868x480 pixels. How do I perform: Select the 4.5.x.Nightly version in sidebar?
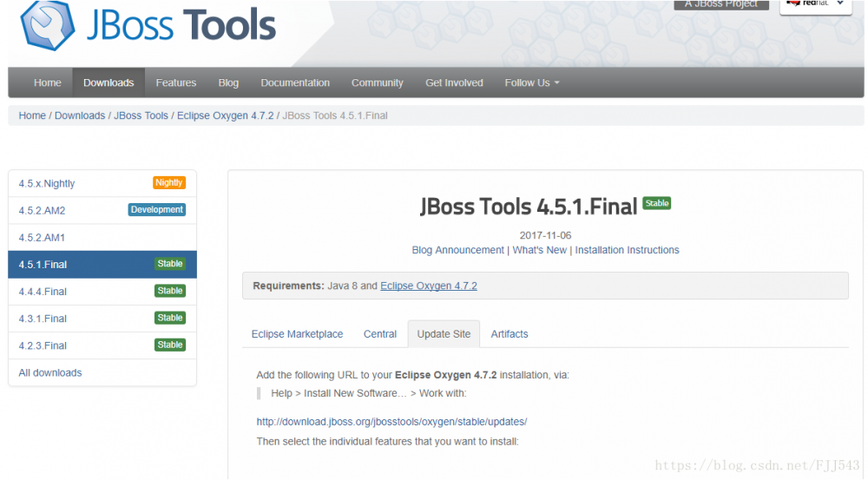pyautogui.click(x=102, y=183)
